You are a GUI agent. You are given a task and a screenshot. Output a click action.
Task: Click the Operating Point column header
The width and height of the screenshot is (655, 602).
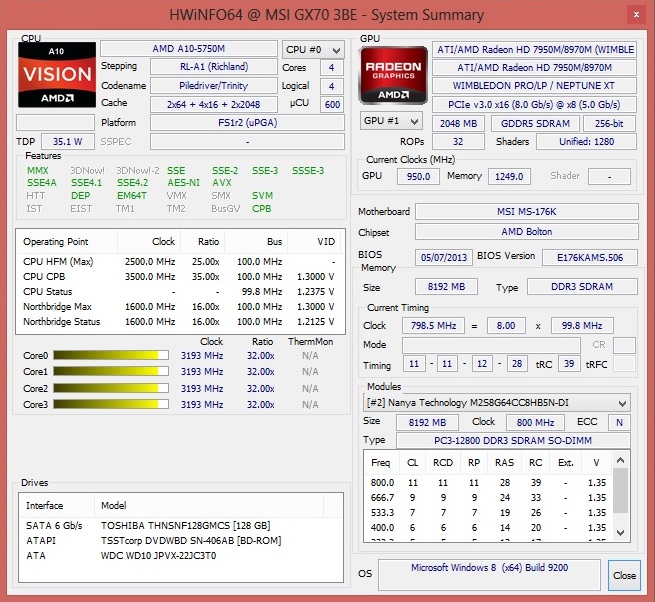point(67,241)
